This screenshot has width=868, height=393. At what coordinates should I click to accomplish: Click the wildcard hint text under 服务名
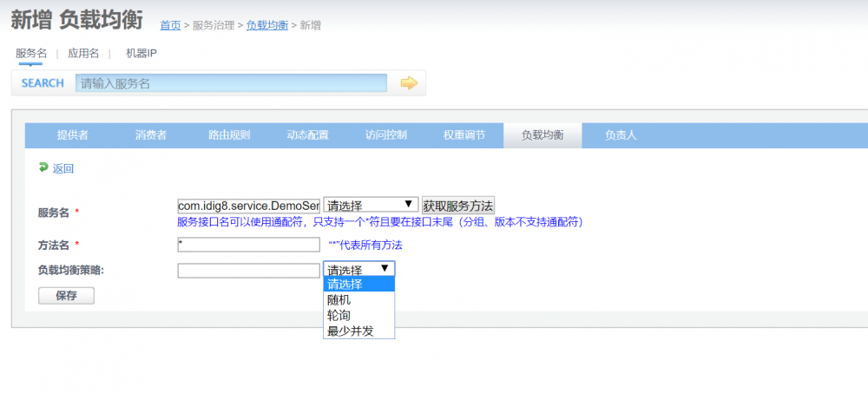(380, 222)
